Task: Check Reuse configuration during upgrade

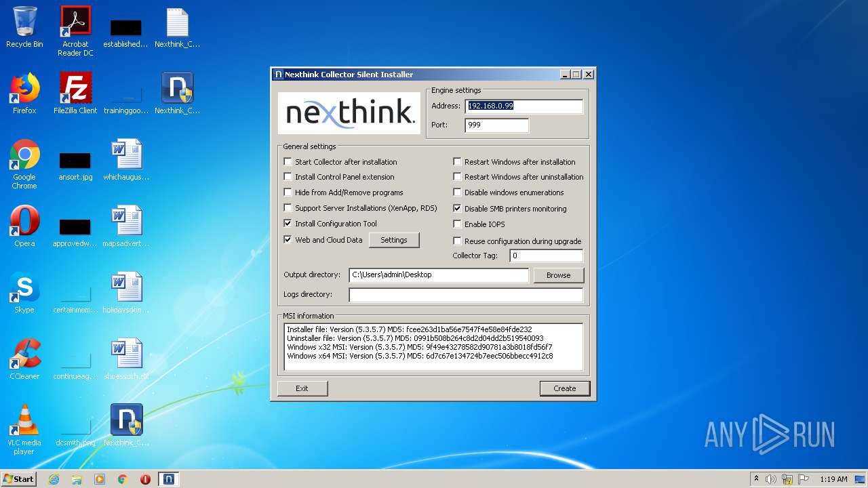Action: coord(458,241)
